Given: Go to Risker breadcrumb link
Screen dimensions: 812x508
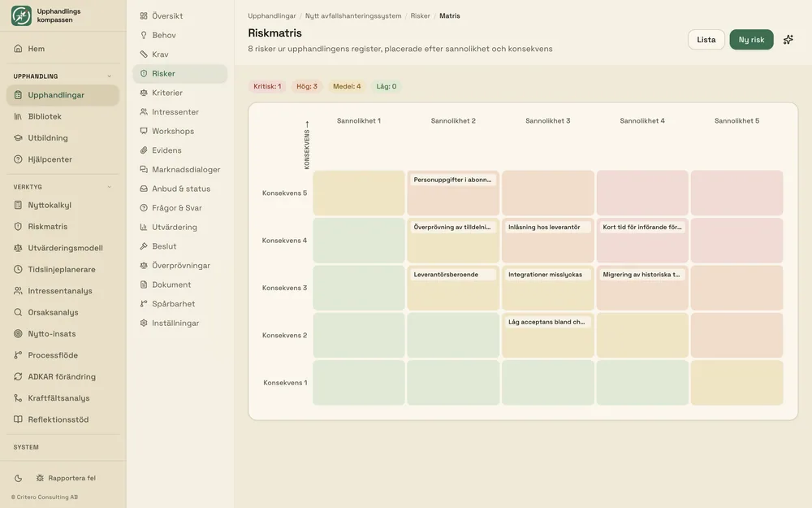Looking at the screenshot, I should click(420, 16).
